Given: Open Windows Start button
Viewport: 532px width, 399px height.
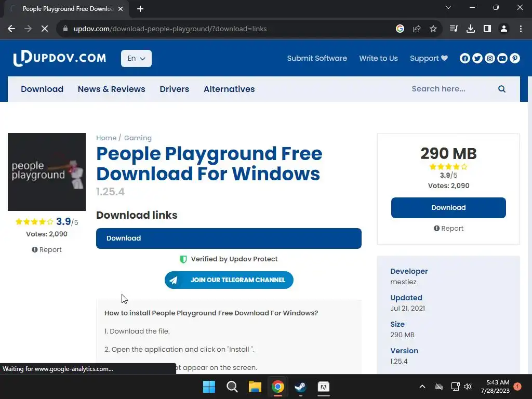Looking at the screenshot, I should pos(209,387).
